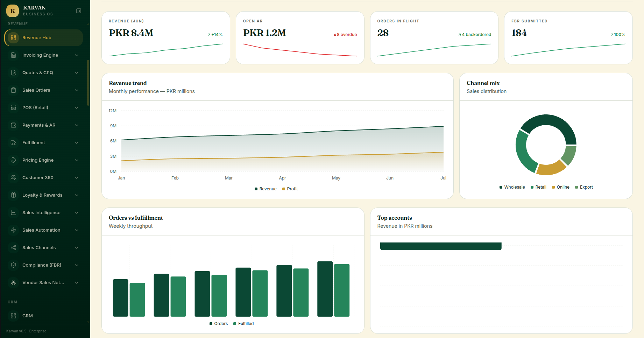Click the Sales Automation lightning icon

pos(14,230)
